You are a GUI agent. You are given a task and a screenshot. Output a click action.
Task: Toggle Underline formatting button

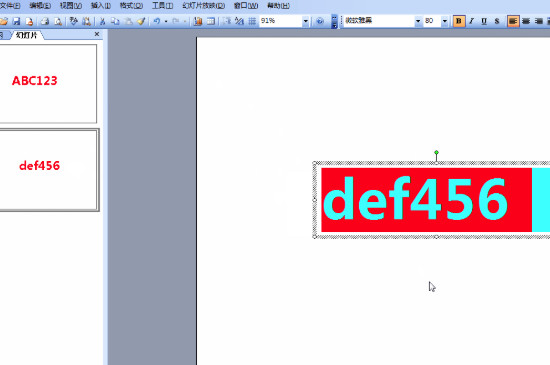click(484, 21)
